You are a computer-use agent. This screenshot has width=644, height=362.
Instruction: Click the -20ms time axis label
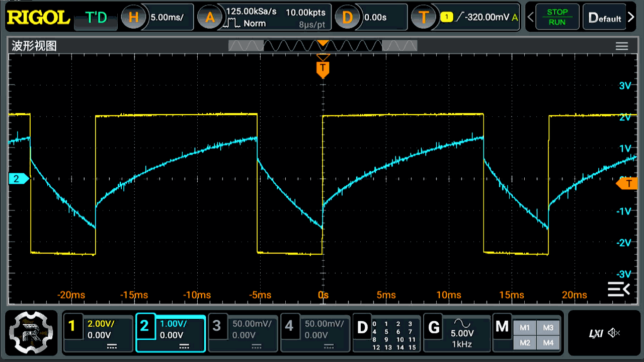pos(71,295)
